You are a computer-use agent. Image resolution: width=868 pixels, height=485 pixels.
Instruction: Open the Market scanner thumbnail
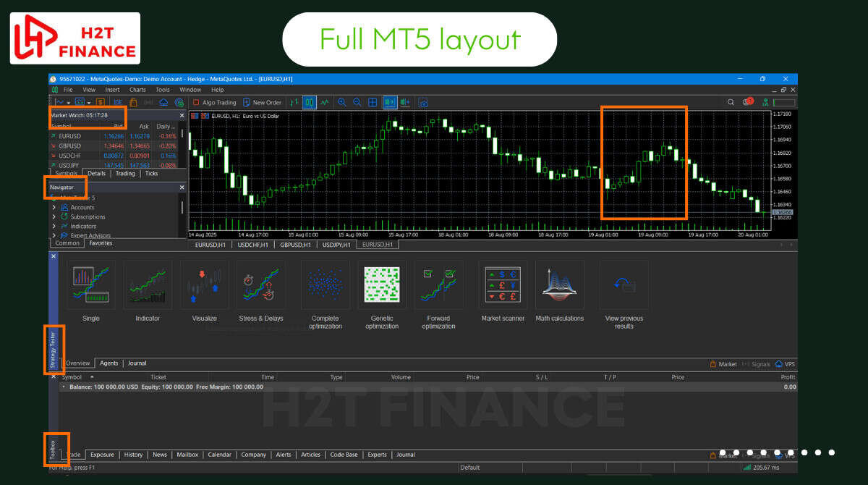coord(503,284)
